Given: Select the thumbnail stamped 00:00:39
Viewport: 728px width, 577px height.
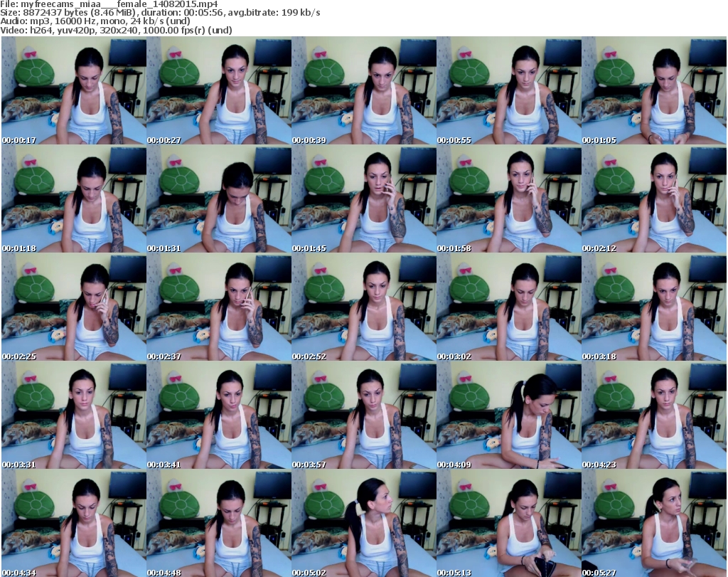Looking at the screenshot, I should point(364,90).
